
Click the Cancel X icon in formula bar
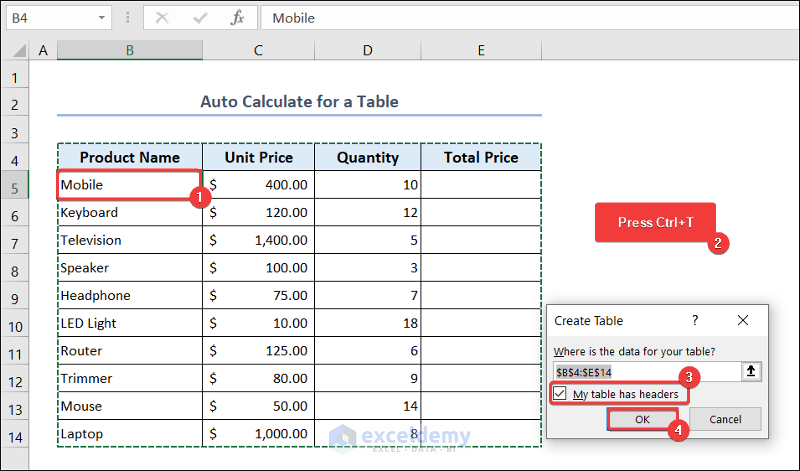pyautogui.click(x=162, y=18)
